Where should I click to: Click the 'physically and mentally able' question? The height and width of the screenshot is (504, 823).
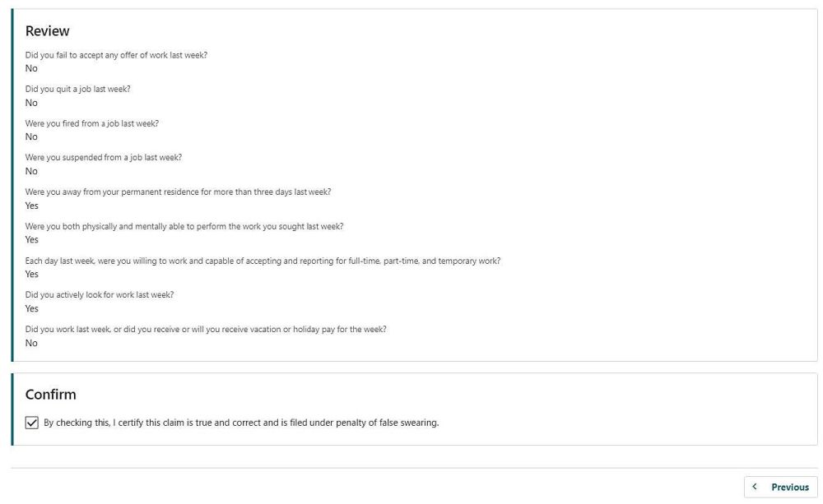coord(184,226)
